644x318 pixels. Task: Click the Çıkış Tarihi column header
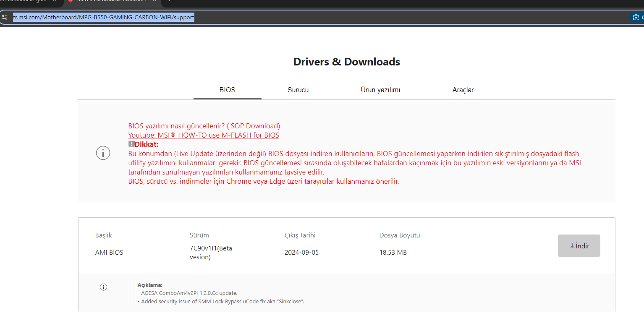[x=300, y=235]
